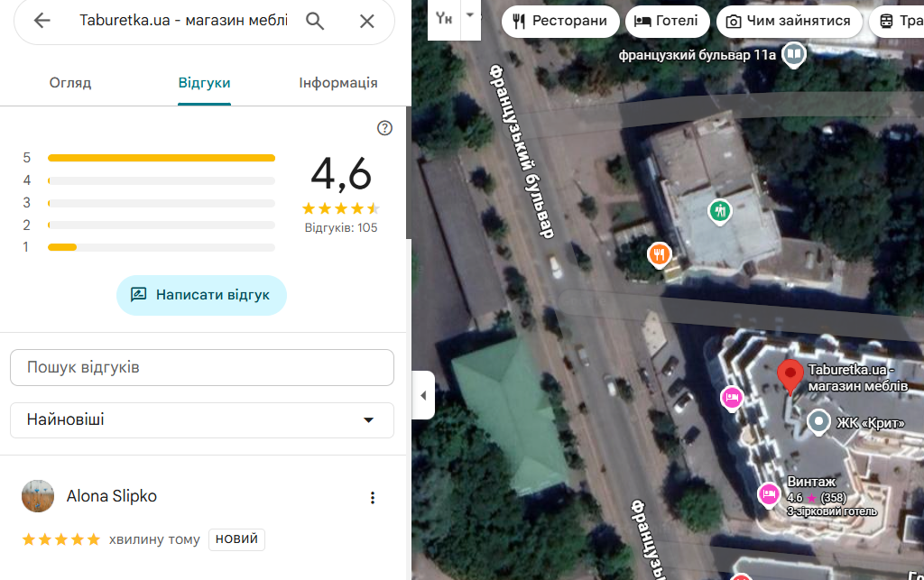The height and width of the screenshot is (580, 924).
Task: Select the Винтаж hotel pink marker
Action: tap(769, 494)
